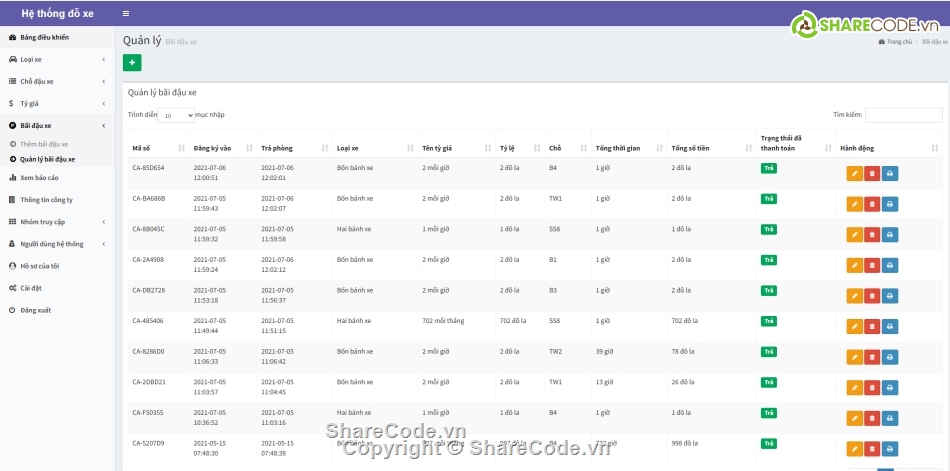Edit record CA-8286D0 with pencil icon
The image size is (950, 471).
[x=854, y=357]
